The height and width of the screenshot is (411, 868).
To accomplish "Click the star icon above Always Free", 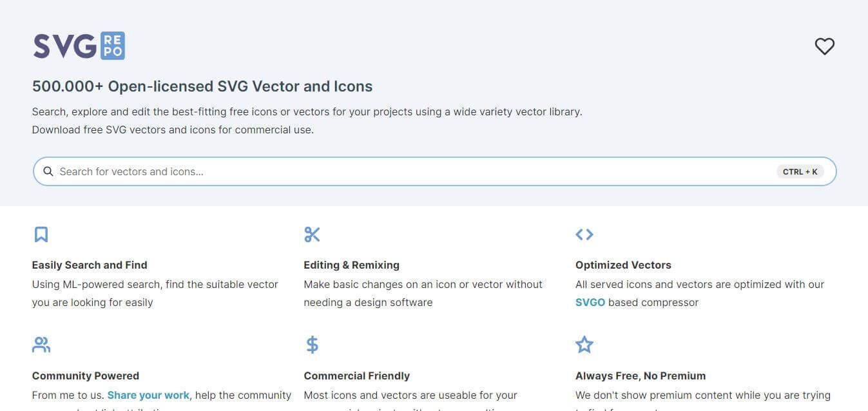I will pyautogui.click(x=584, y=344).
